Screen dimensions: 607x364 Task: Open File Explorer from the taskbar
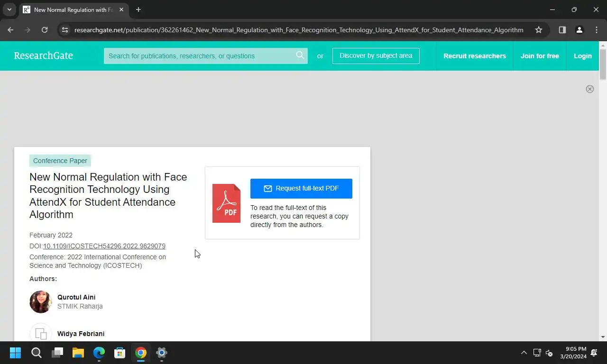point(78,353)
